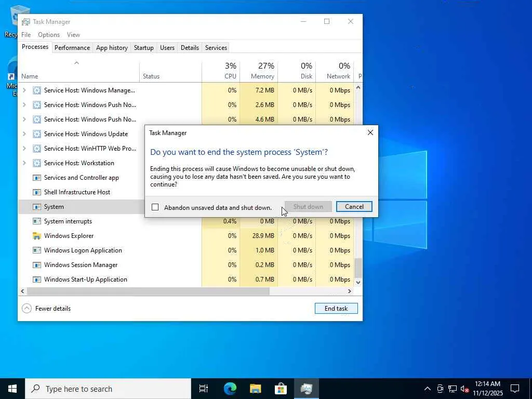Expand first Service Host: Windows Push No... row

click(x=24, y=105)
